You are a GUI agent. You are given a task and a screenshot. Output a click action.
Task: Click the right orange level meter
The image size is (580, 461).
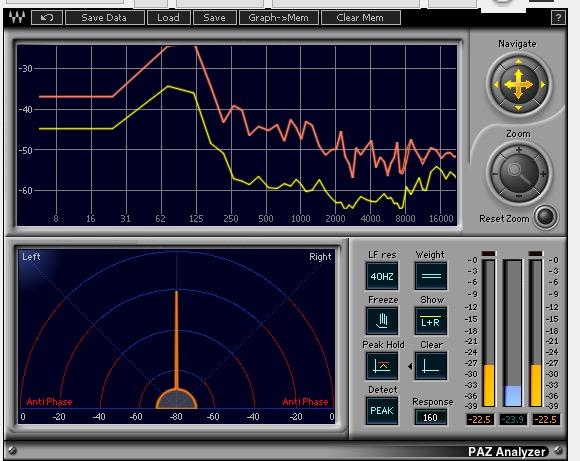tap(536, 333)
